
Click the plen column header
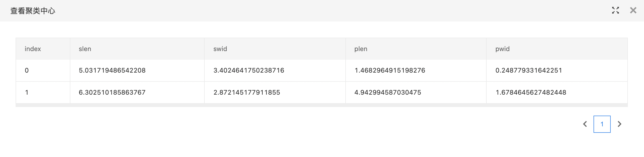click(361, 49)
